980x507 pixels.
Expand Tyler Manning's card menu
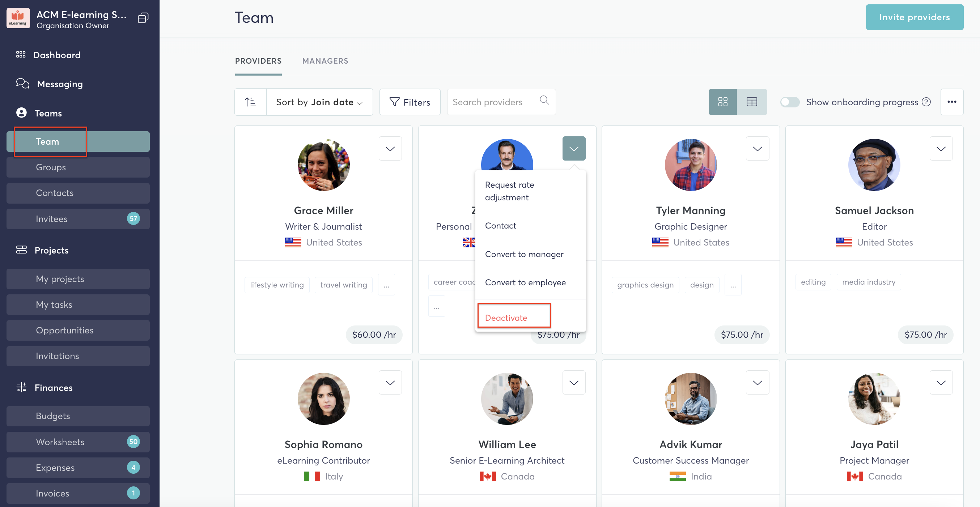point(758,149)
